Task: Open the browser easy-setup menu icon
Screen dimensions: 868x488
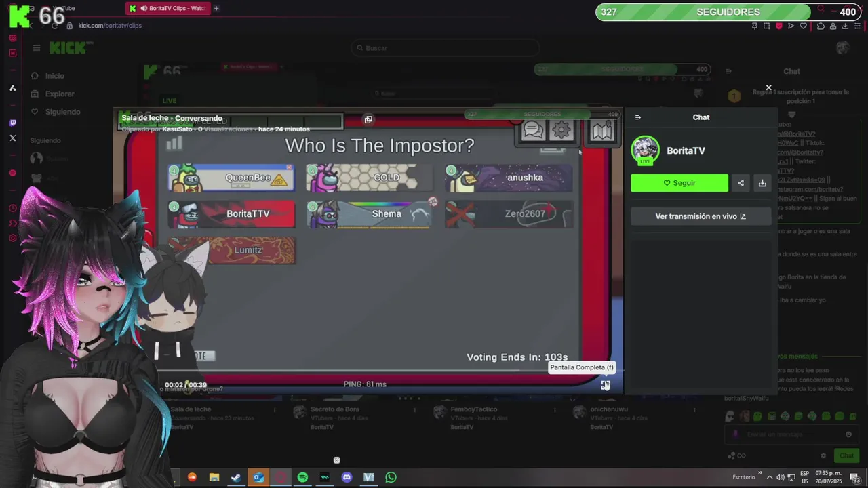Action: click(x=857, y=26)
